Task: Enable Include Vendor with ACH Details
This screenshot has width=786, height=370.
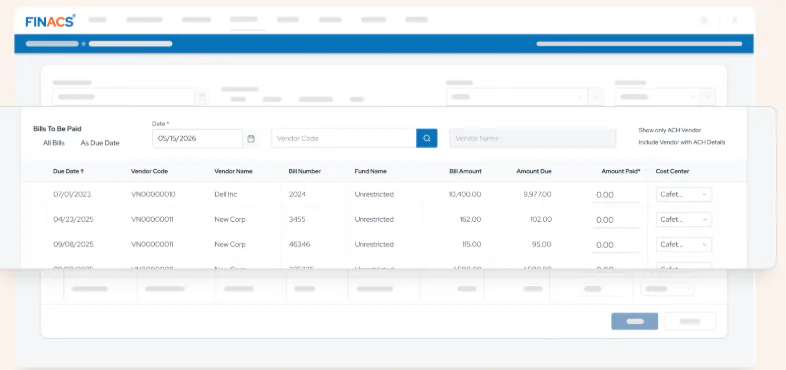Action: (682, 142)
